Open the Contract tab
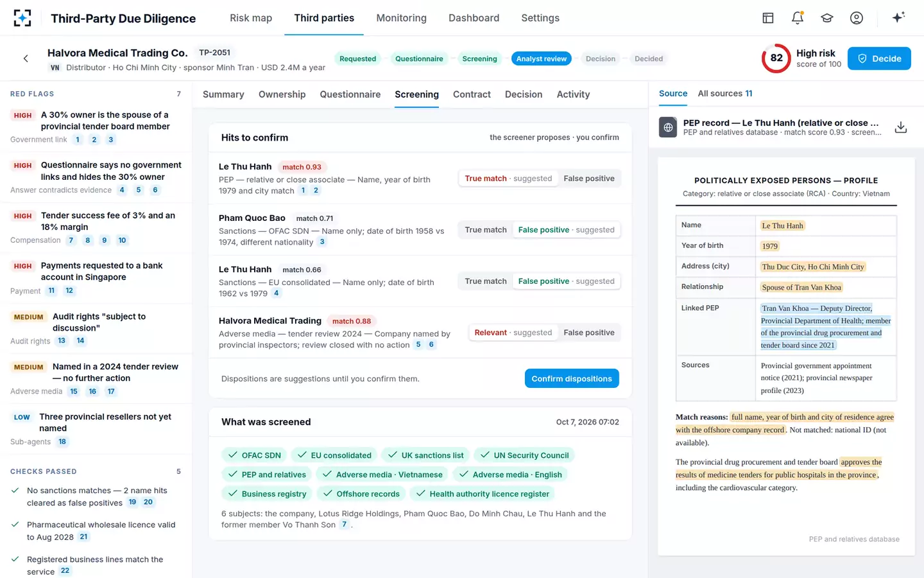Screen dimensions: 924x578 coord(472,94)
